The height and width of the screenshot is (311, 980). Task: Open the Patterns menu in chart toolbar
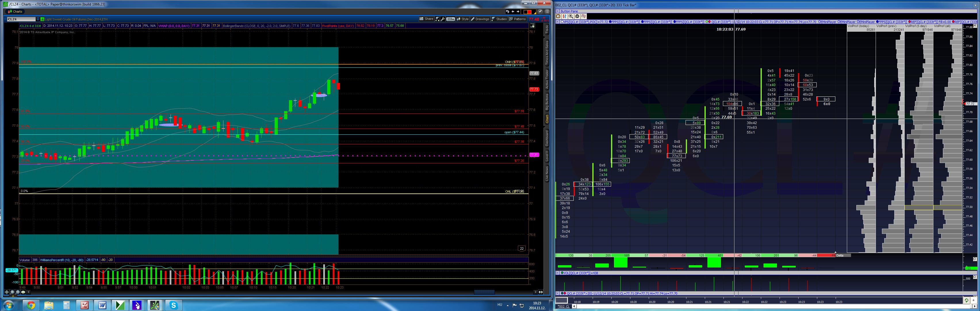(x=517, y=19)
